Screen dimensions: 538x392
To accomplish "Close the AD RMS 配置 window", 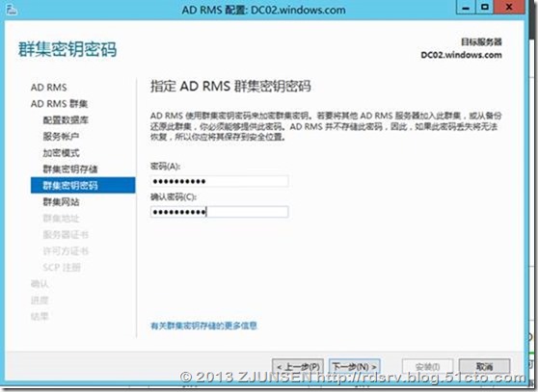I will (509, 7).
